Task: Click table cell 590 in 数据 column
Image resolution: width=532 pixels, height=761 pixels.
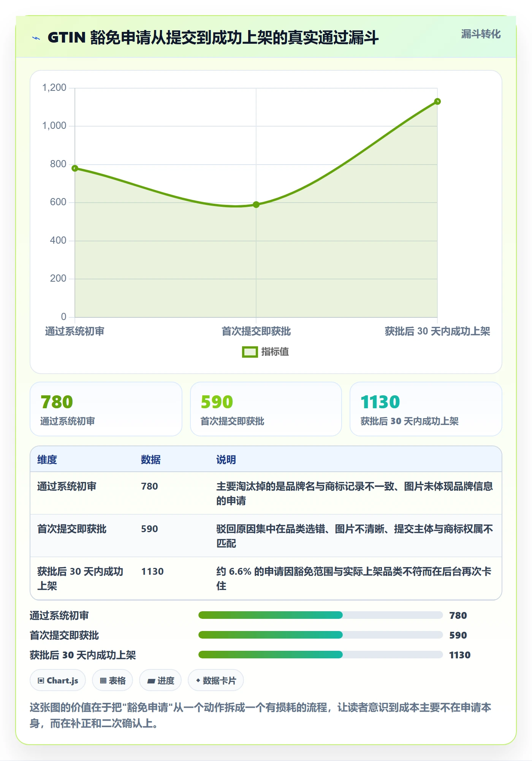Action: pyautogui.click(x=149, y=529)
